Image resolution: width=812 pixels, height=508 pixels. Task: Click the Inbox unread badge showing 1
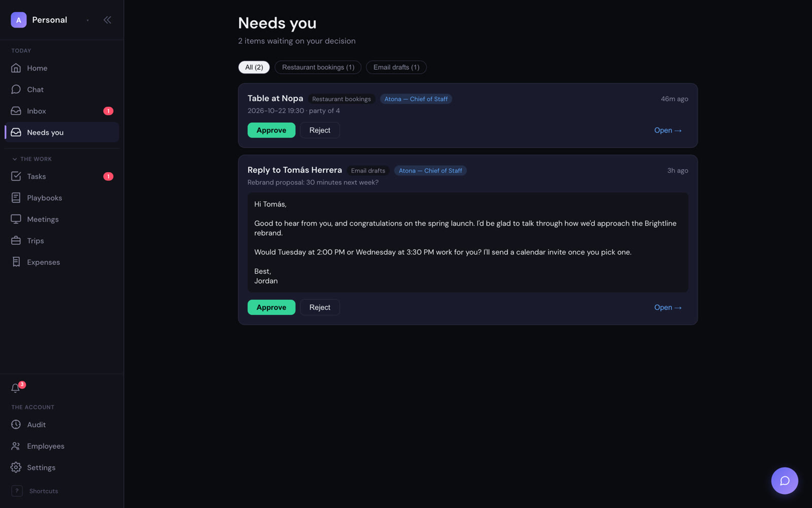click(108, 111)
